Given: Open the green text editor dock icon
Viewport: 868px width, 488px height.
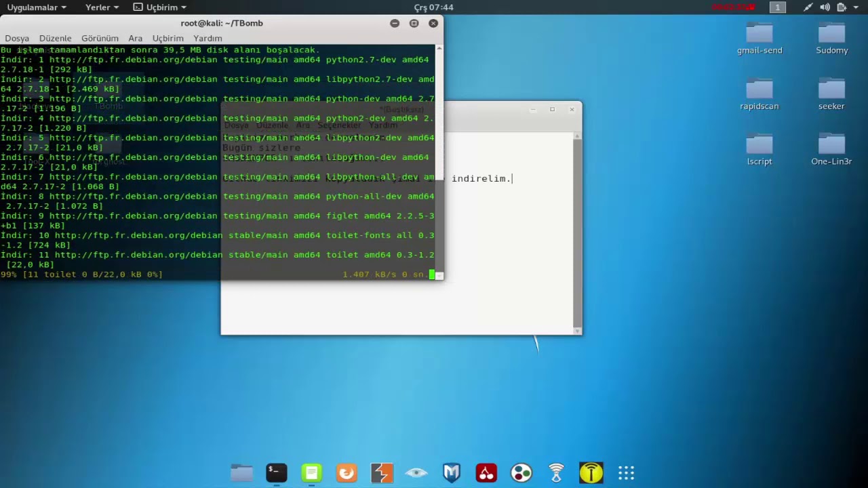Looking at the screenshot, I should [311, 472].
